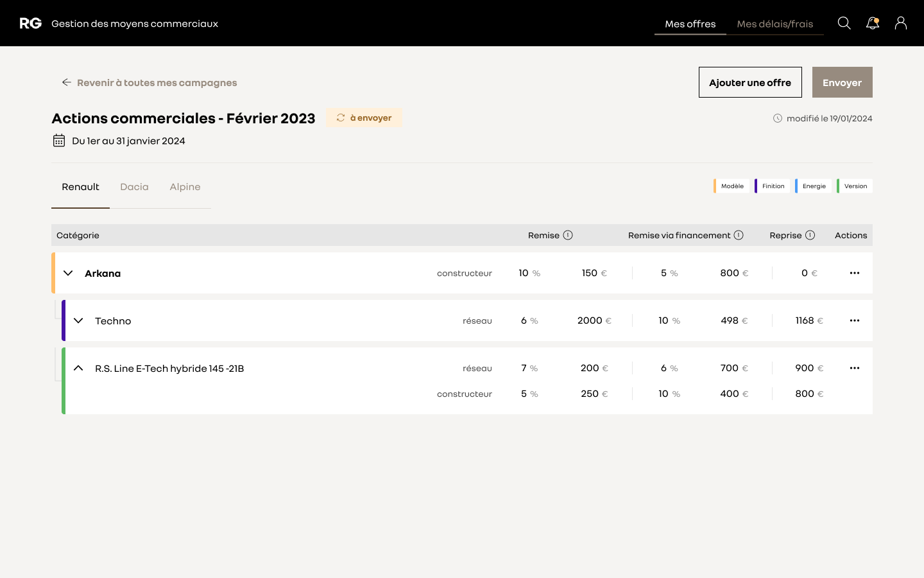
Task: Click Arkana financing amount 800 €
Action: click(734, 273)
